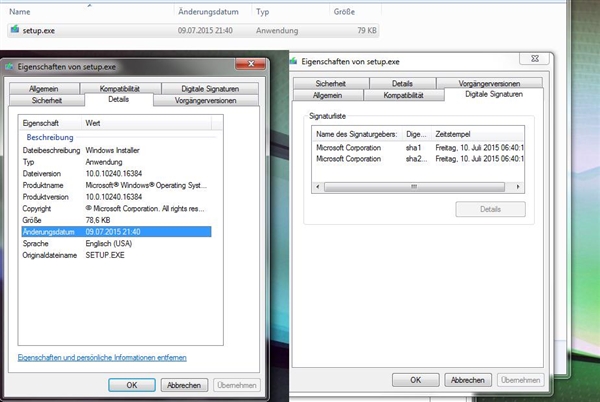Collapse the Beschreibung group header
Image resolution: width=600 pixels, height=402 pixels.
coord(48,136)
